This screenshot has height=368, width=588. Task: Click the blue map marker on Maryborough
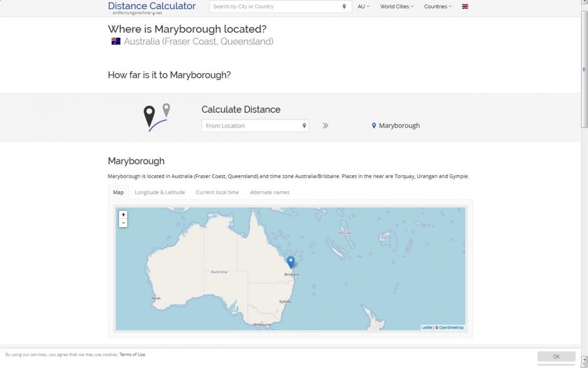pos(291,261)
